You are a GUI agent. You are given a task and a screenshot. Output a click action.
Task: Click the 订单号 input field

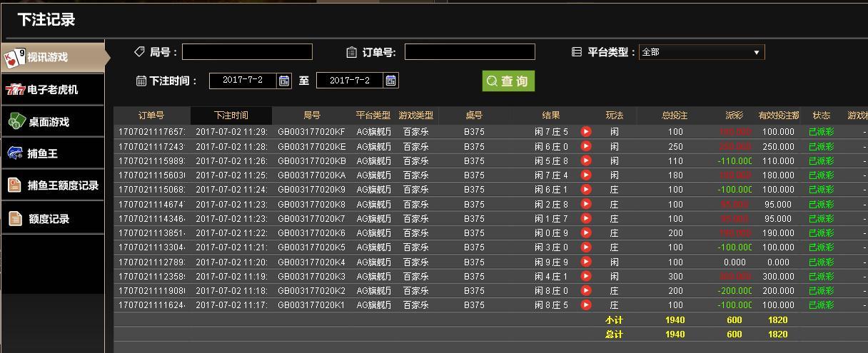point(470,52)
